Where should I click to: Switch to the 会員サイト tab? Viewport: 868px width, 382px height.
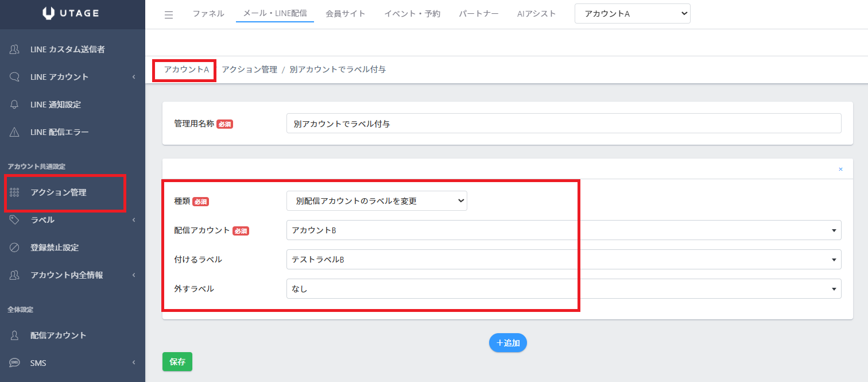click(x=346, y=14)
